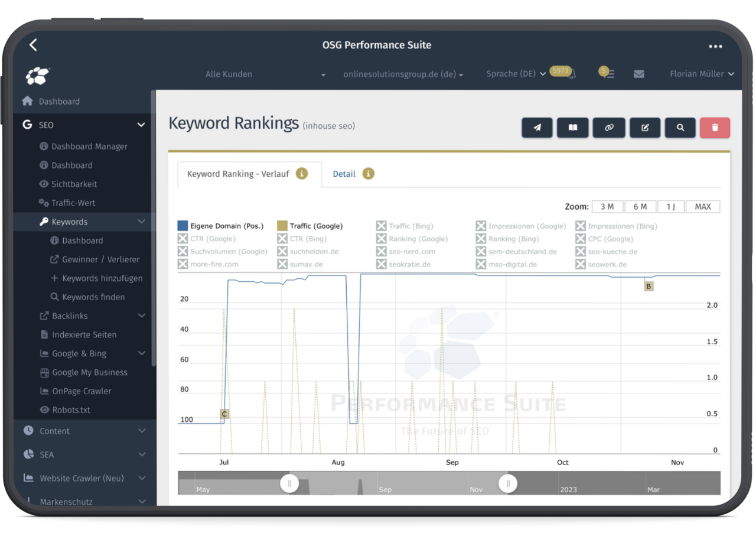The height and width of the screenshot is (546, 756).
Task: Click right range handle on chart navigator
Action: click(x=508, y=483)
